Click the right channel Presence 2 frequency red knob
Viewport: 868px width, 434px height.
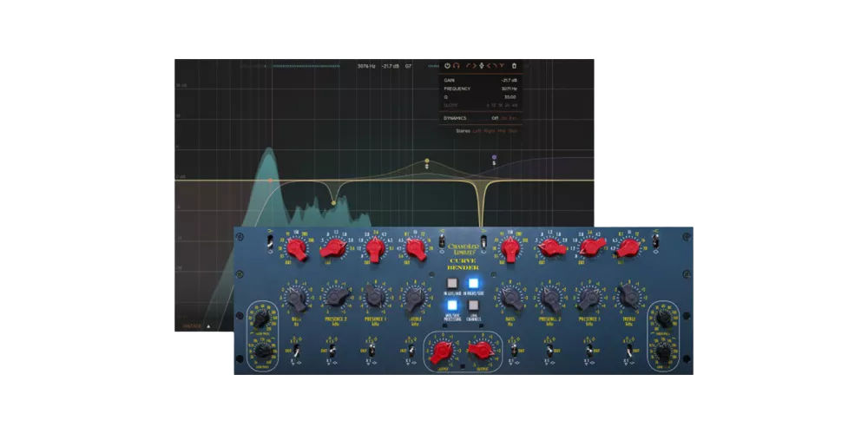pos(551,247)
